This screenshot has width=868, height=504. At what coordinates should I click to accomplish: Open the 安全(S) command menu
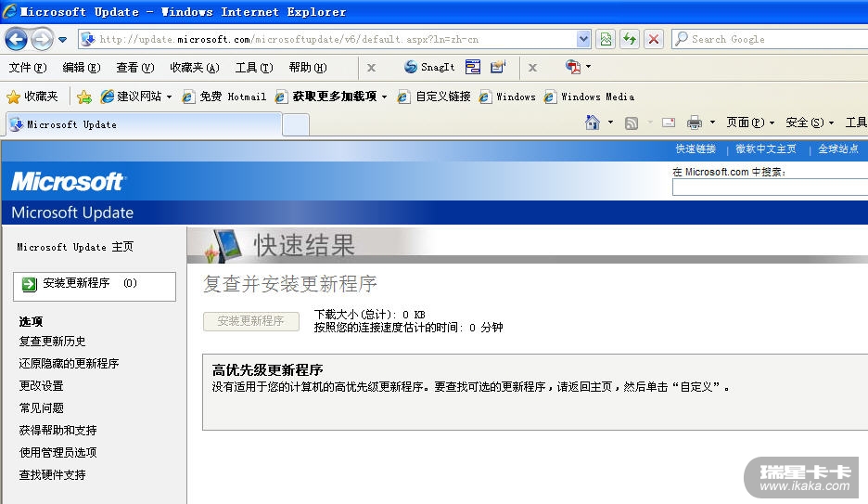(810, 123)
